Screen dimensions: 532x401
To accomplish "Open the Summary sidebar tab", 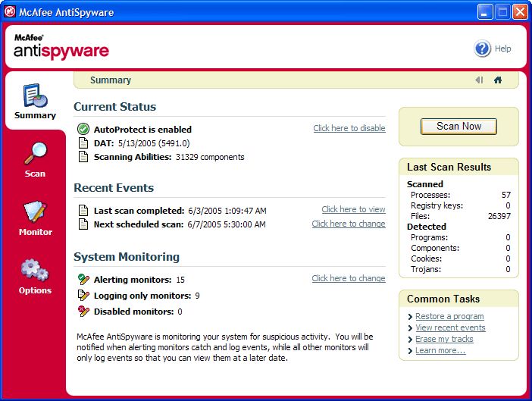I will pyautogui.click(x=35, y=102).
